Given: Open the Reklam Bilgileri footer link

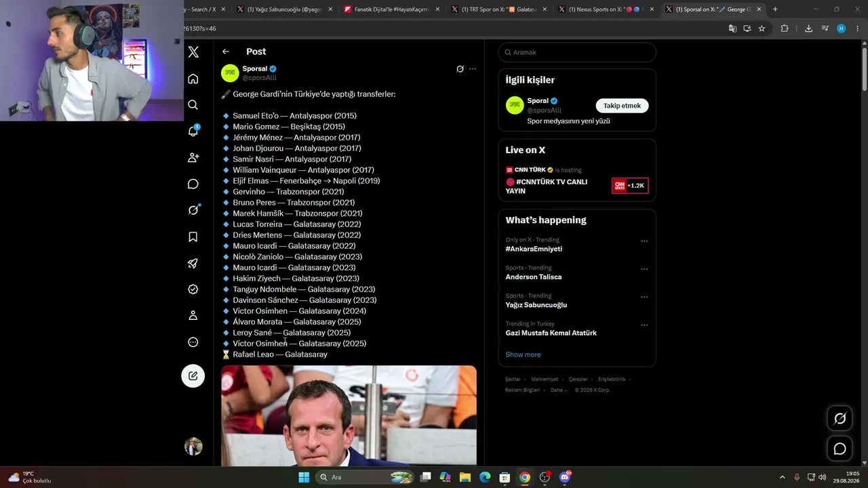Looking at the screenshot, I should (x=522, y=390).
